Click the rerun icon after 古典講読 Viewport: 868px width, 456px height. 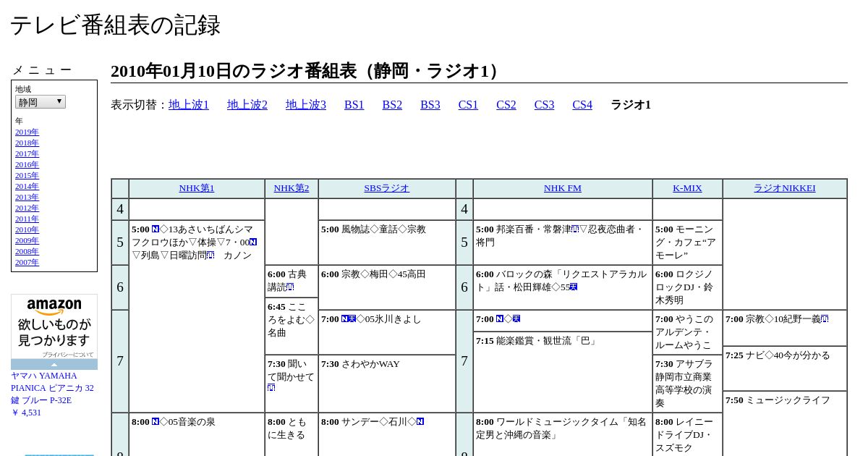pos(290,287)
